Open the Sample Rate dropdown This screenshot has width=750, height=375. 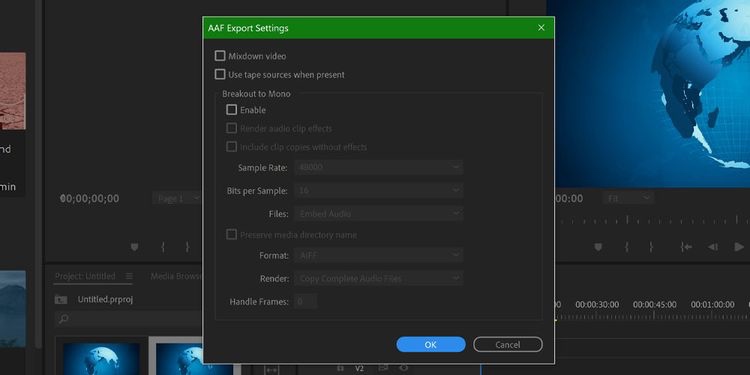point(378,167)
